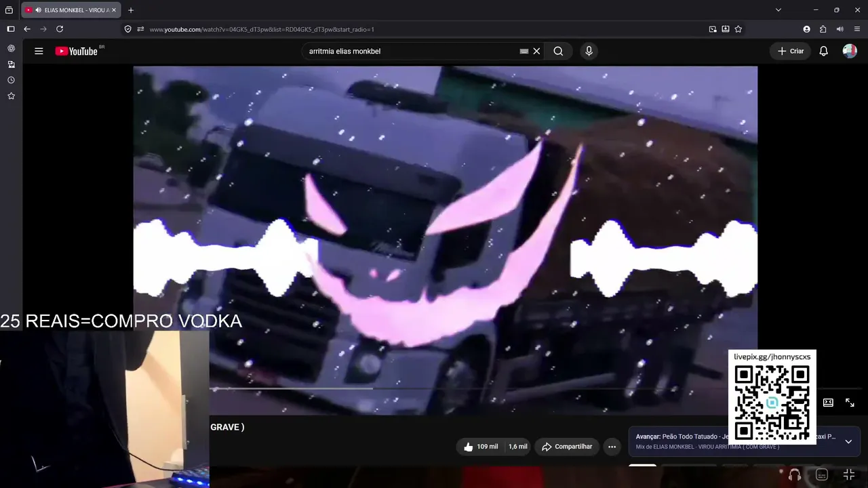The width and height of the screenshot is (868, 488).
Task: Mute audio on the ELIAS MONKBEL tab
Action: [x=37, y=10]
